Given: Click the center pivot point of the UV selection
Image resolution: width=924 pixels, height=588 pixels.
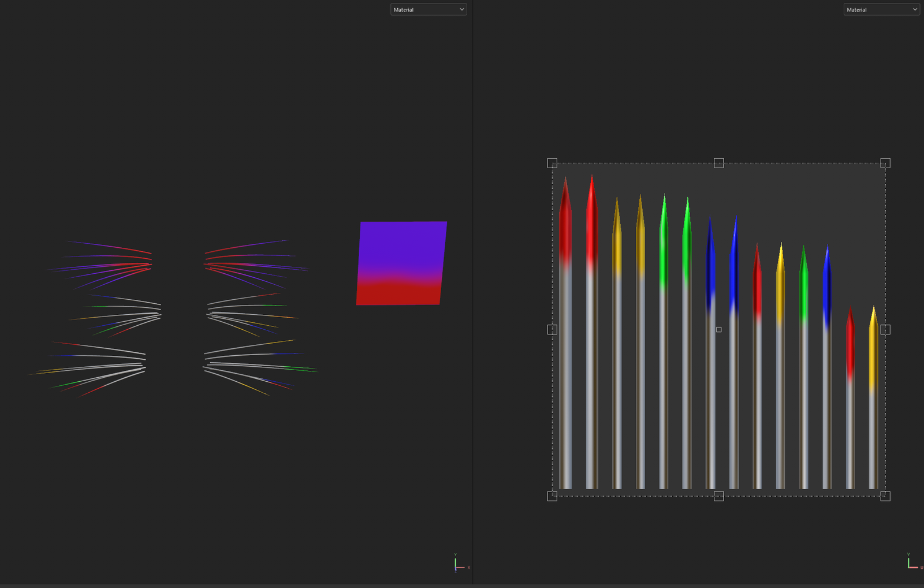Looking at the screenshot, I should click(x=718, y=329).
